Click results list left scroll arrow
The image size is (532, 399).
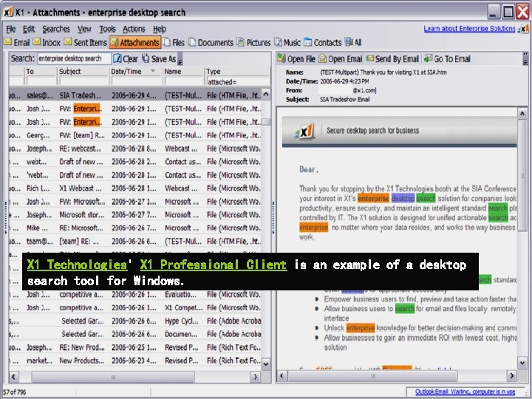[13, 376]
